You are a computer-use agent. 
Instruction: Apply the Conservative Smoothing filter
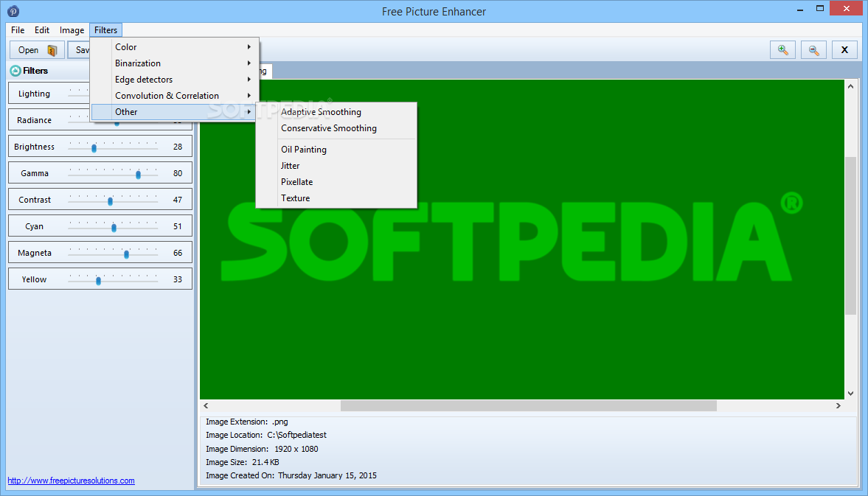point(336,128)
